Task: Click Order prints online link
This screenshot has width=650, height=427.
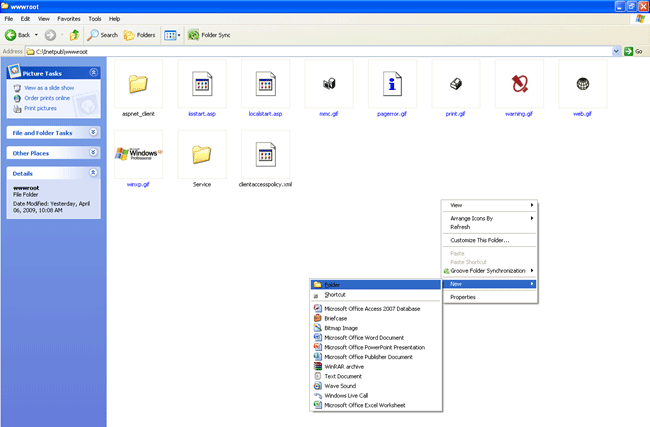Action: point(47,98)
